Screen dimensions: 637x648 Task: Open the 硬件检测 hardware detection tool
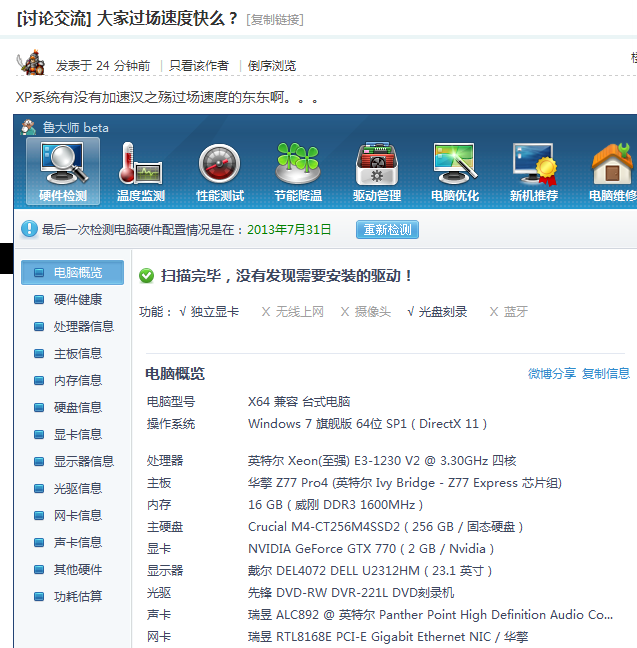click(x=63, y=171)
